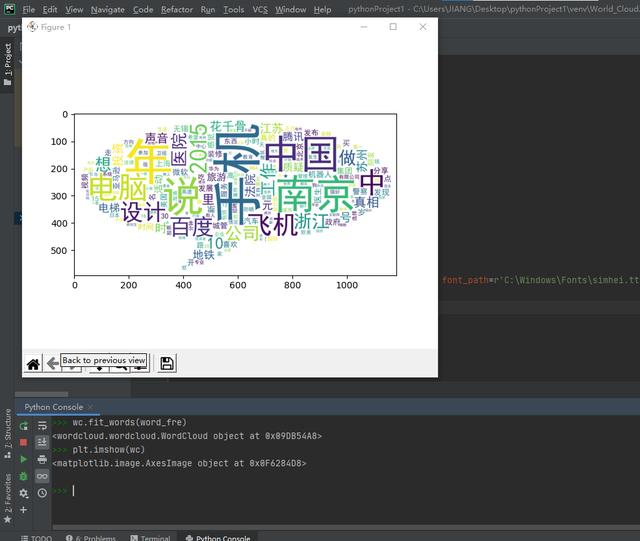
Task: Minimize the Figure 1 window
Action: coord(364,27)
